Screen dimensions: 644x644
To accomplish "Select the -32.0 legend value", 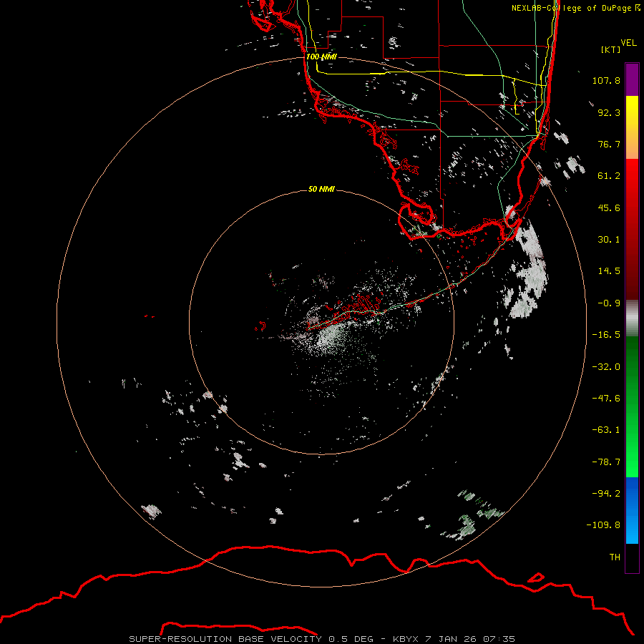I will [606, 367].
